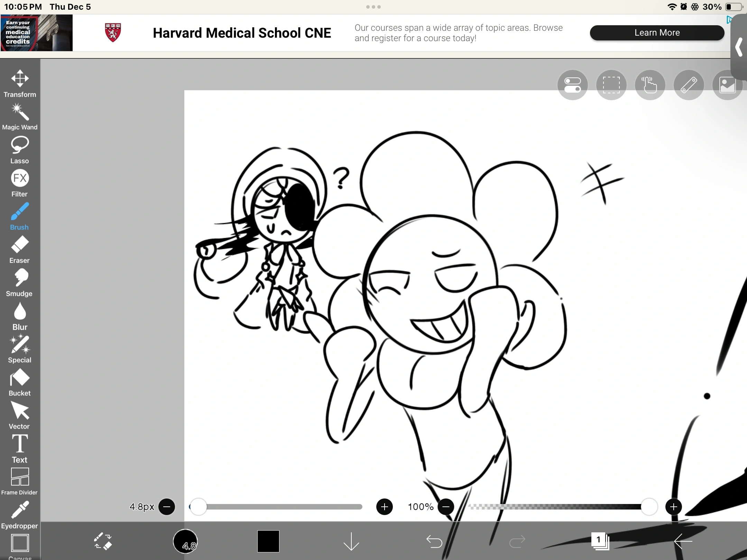Collapse the ad banner with the right-edge chevron
The image size is (747, 560).
tap(738, 47)
